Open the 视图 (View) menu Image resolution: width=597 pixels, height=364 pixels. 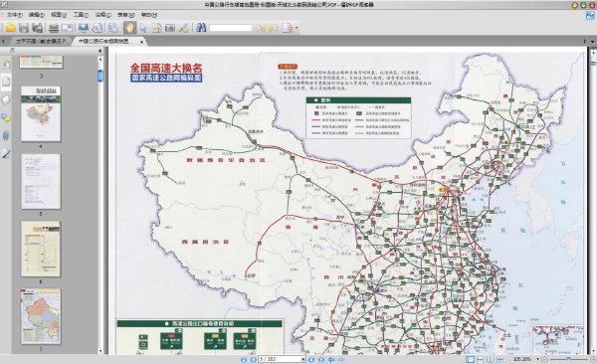pos(59,15)
